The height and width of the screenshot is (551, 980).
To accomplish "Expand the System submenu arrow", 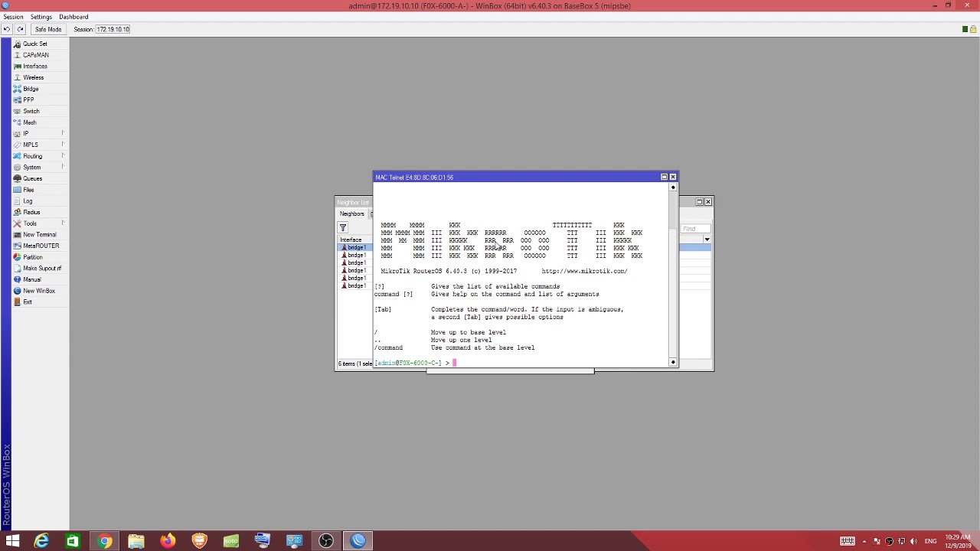I will point(63,167).
